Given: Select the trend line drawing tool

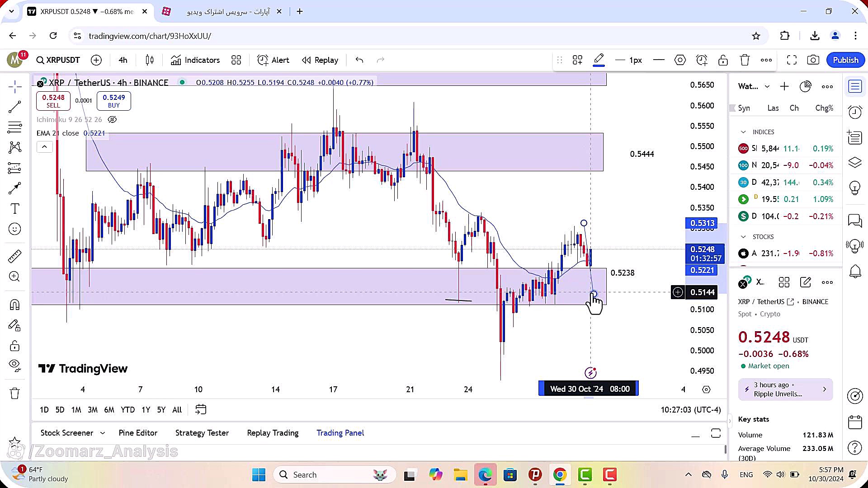Looking at the screenshot, I should [15, 107].
